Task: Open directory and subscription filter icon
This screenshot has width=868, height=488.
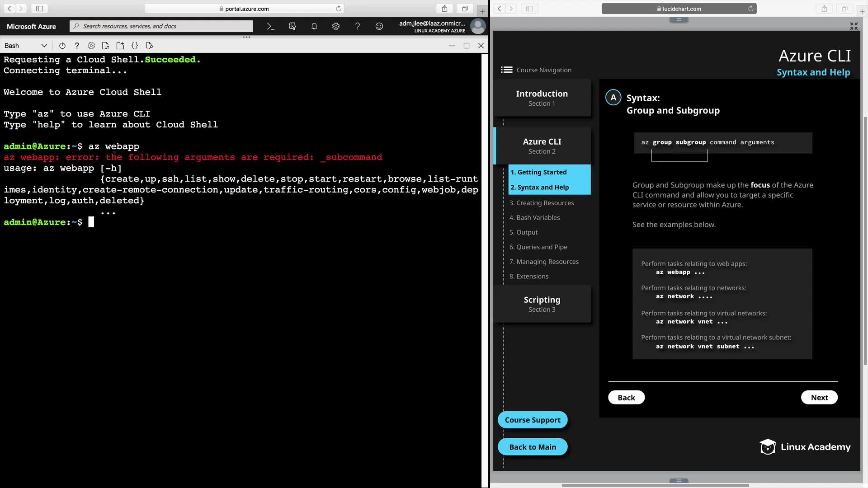Action: click(x=292, y=26)
